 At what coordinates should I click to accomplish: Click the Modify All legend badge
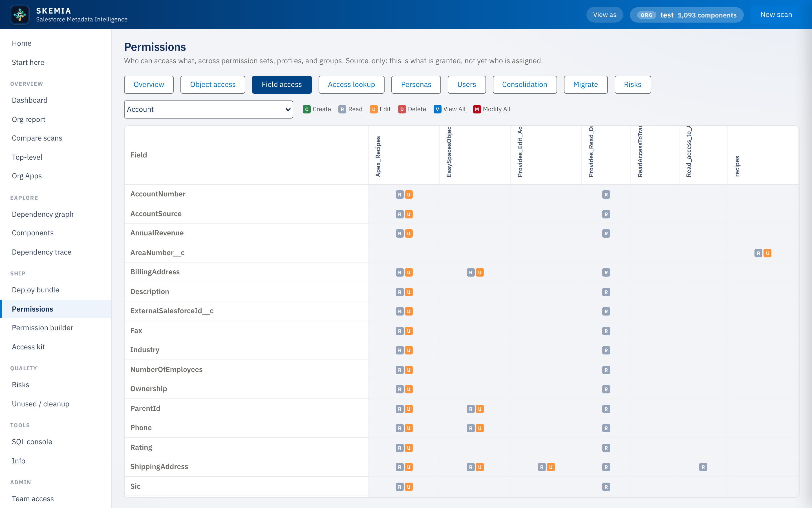[477, 109]
